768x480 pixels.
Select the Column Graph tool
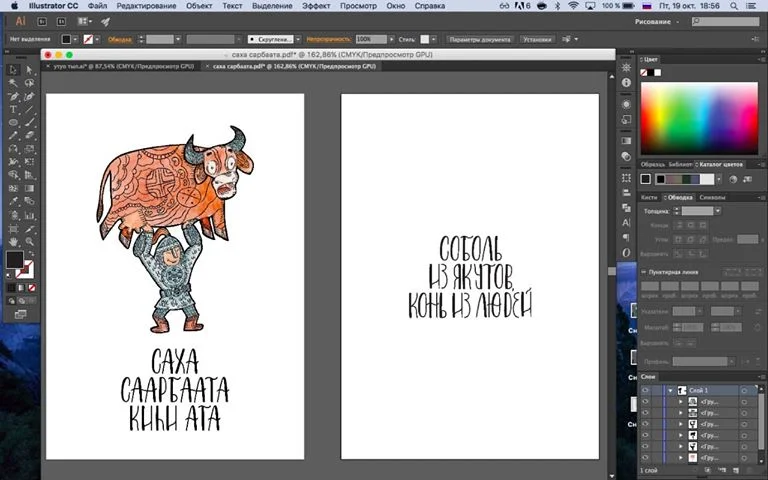29,215
